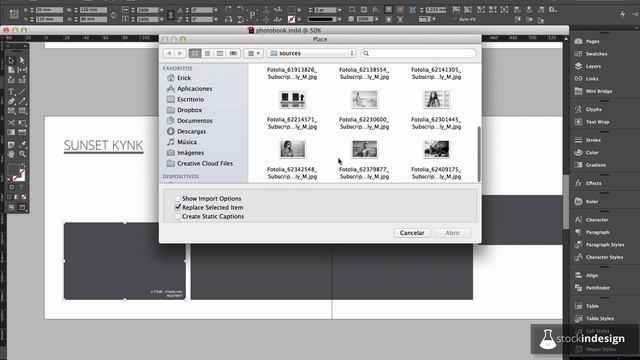Open the stroke weight dropdown in Control bar
The width and height of the screenshot is (640, 360).
[339, 10]
